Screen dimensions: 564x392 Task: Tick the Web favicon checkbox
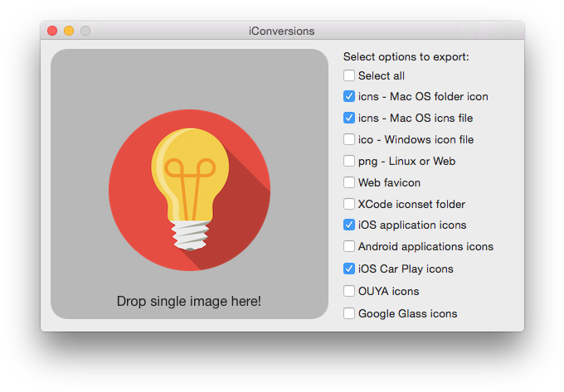point(349,182)
